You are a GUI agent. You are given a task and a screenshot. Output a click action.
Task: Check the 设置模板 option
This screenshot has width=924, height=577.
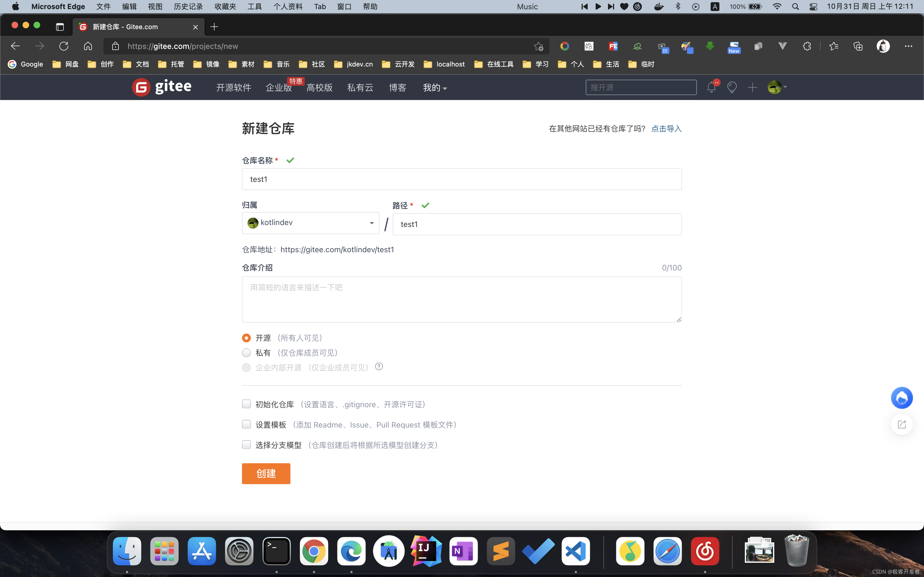click(246, 424)
